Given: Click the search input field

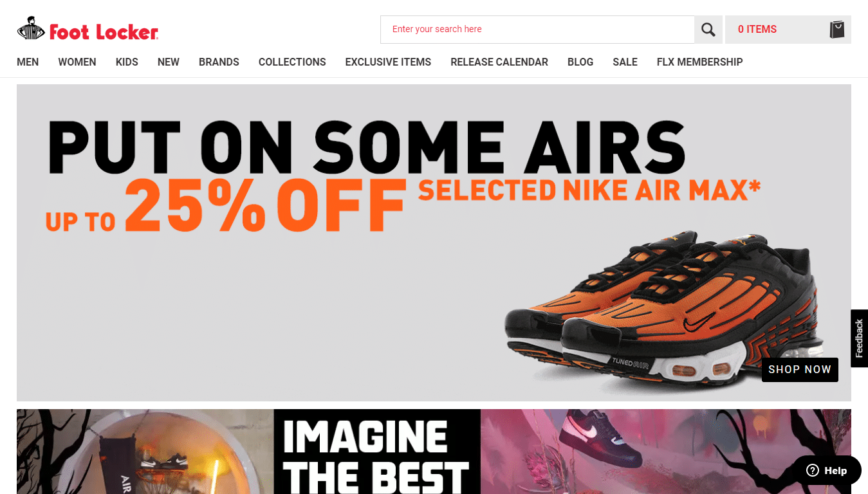Looking at the screenshot, I should [x=537, y=30].
